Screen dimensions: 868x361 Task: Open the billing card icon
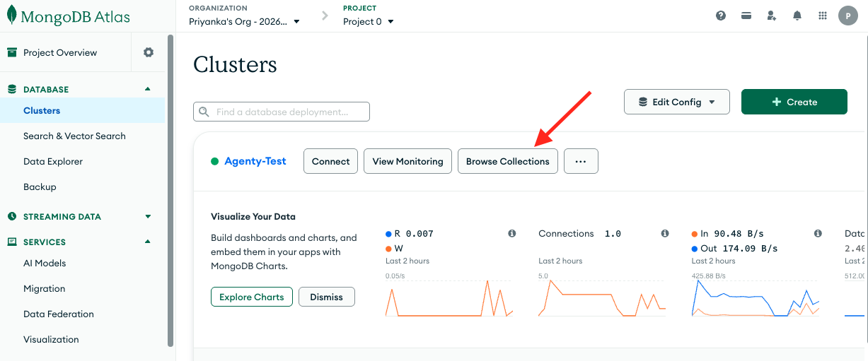pyautogui.click(x=746, y=16)
